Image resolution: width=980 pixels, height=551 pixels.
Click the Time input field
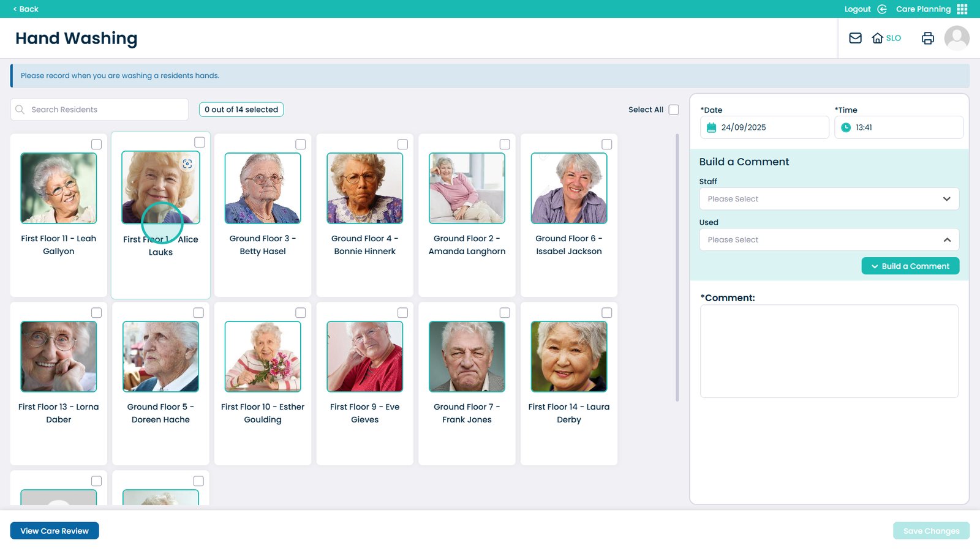899,127
